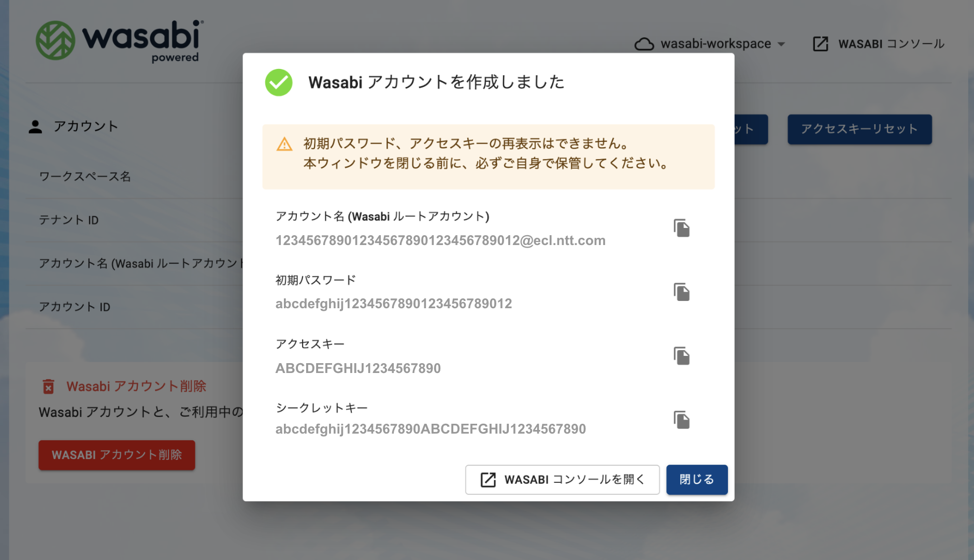The height and width of the screenshot is (560, 974).
Task: Click the 初期パスワード label
Action: pyautogui.click(x=316, y=280)
